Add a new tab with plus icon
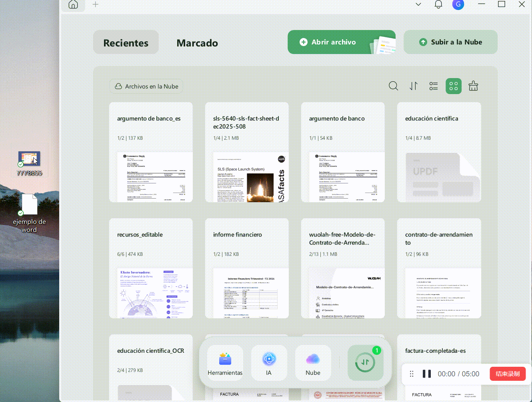 pyautogui.click(x=95, y=4)
